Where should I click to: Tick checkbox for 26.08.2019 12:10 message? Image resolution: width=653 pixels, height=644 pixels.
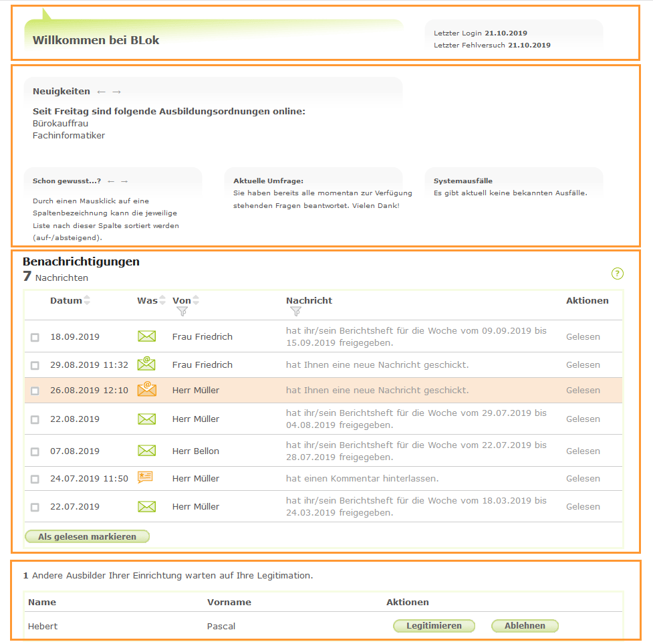point(35,391)
